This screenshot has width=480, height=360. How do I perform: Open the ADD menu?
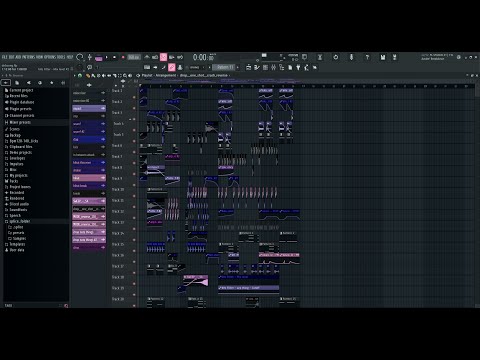point(18,57)
